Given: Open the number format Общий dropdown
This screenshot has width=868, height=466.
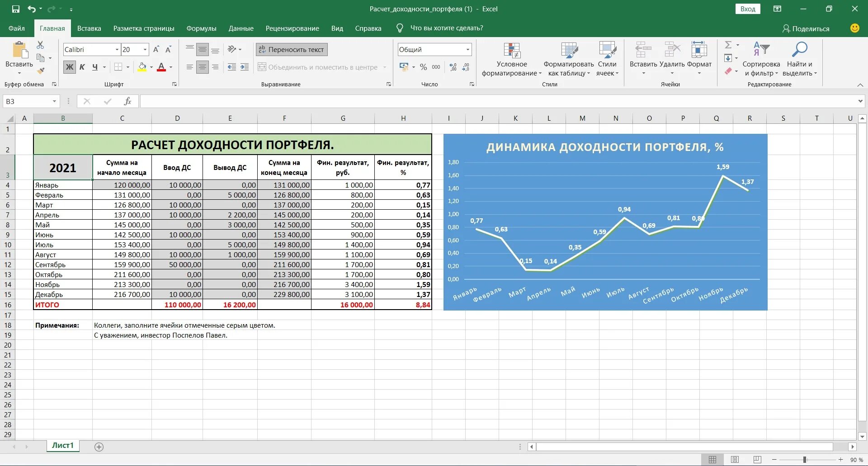Looking at the screenshot, I should [x=468, y=49].
